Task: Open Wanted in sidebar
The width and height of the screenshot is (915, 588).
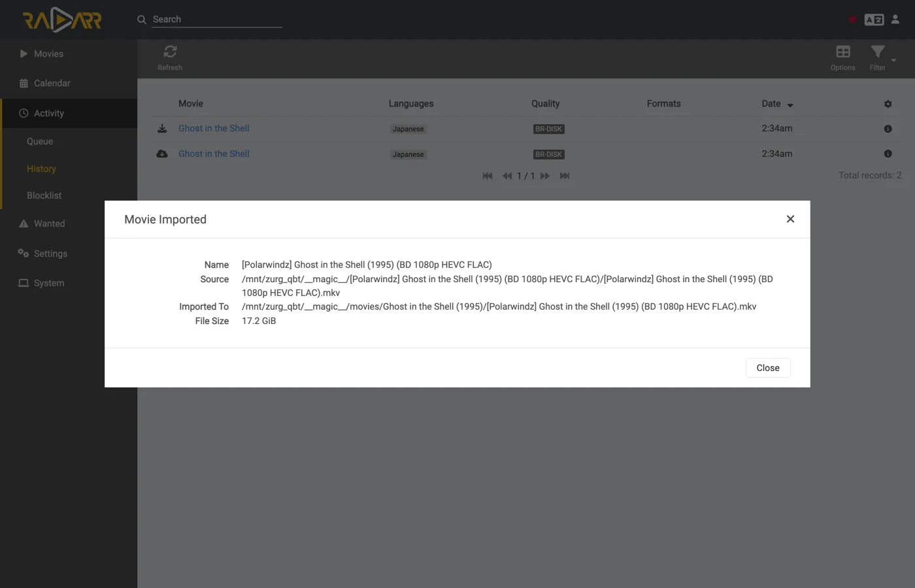Action: (x=69, y=223)
